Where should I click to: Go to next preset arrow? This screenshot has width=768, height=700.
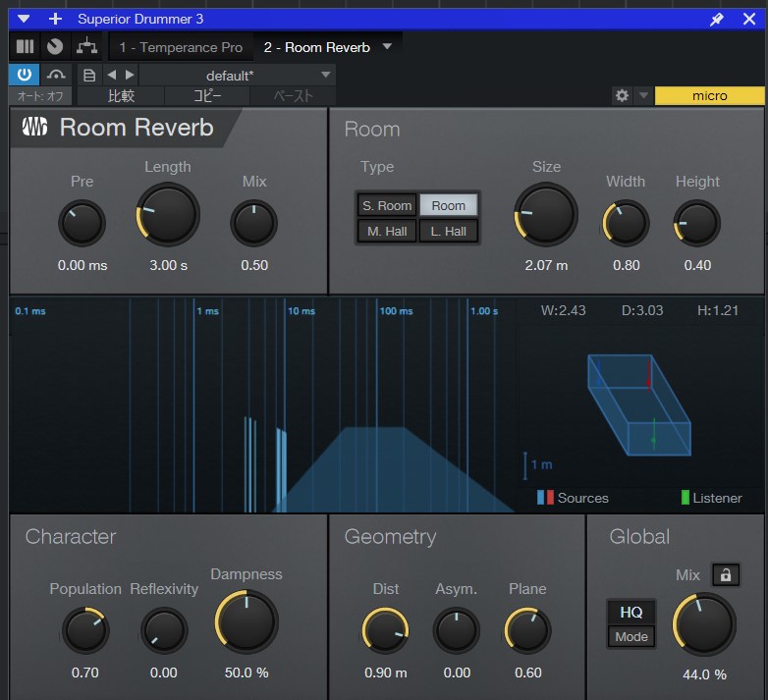tap(130, 76)
